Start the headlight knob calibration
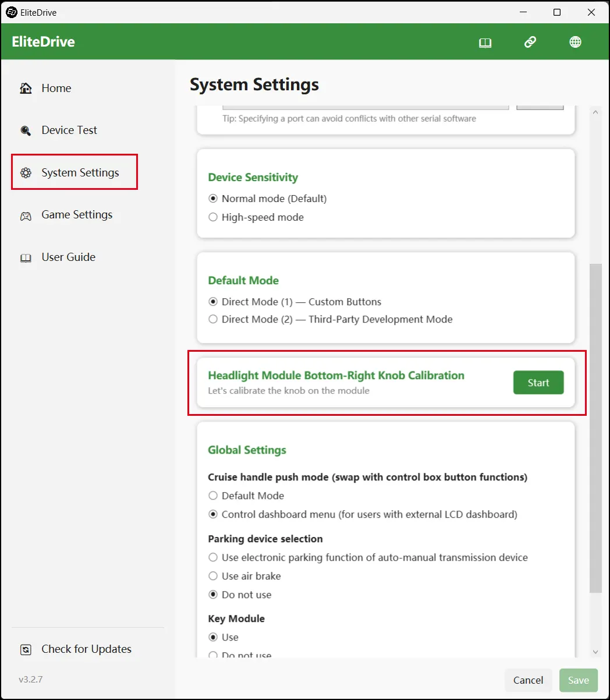 [x=538, y=383]
